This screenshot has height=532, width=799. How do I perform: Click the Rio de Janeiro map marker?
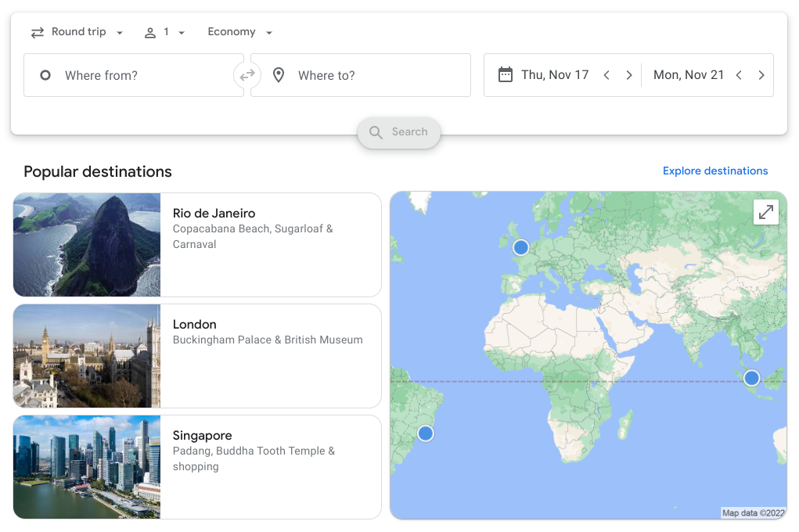coord(425,433)
